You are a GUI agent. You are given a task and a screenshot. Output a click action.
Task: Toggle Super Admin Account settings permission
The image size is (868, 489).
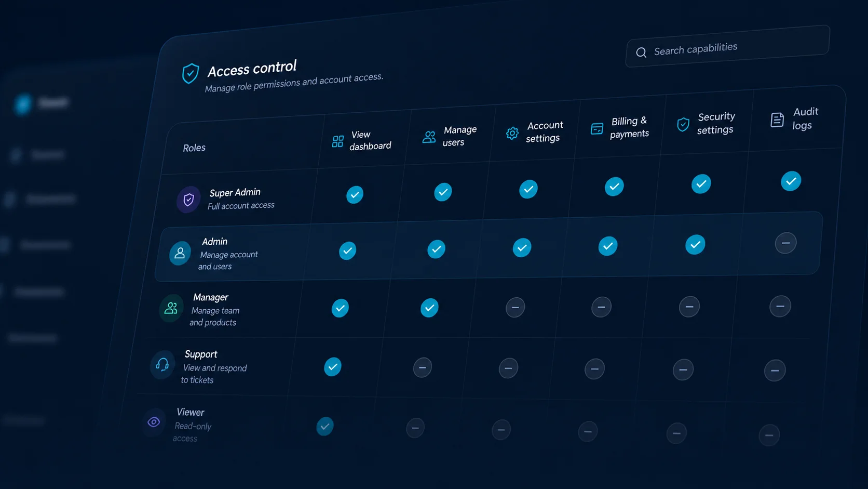528,189
